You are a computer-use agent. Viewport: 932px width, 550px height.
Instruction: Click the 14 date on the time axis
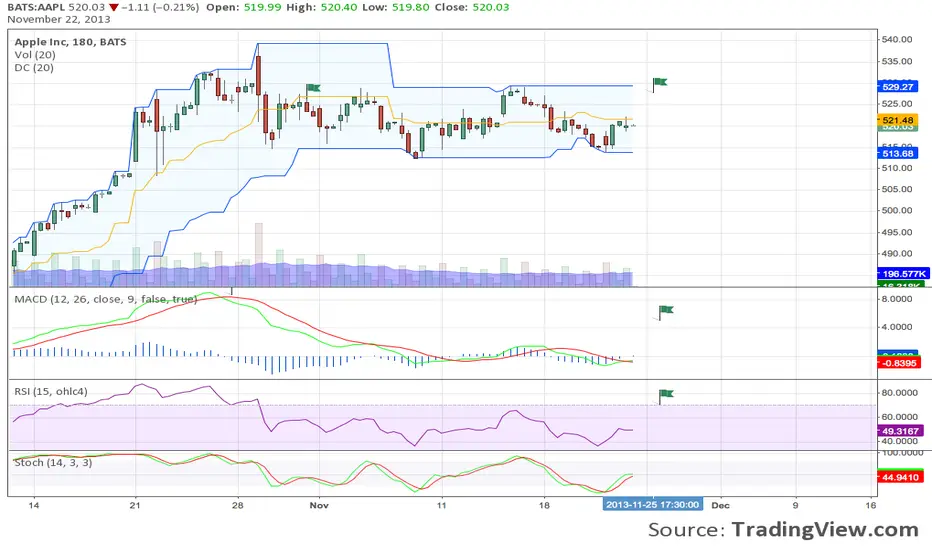pos(34,505)
